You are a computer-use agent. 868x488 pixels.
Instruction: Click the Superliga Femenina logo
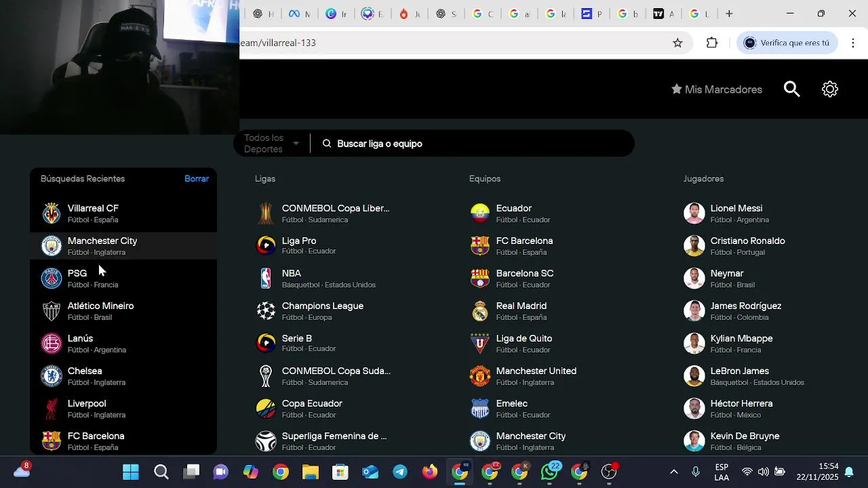(x=266, y=441)
